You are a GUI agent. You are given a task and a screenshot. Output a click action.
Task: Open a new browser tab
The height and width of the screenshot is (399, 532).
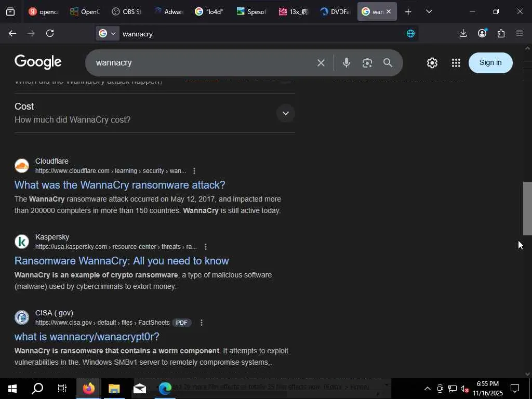(x=408, y=12)
